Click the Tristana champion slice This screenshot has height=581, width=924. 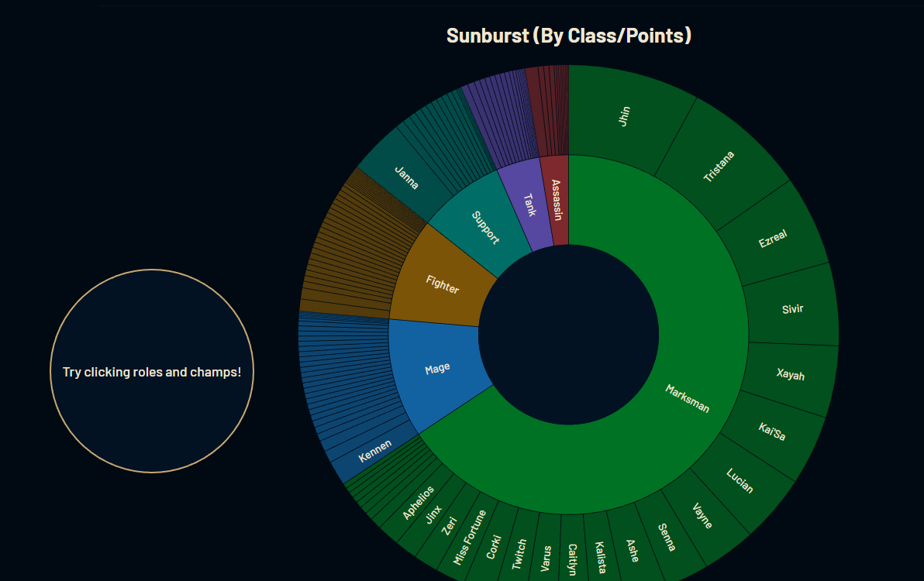tap(719, 166)
